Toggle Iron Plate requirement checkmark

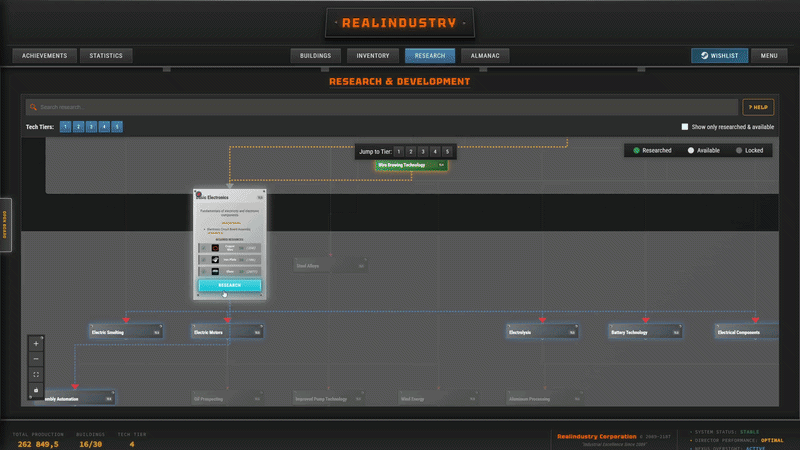(204, 260)
